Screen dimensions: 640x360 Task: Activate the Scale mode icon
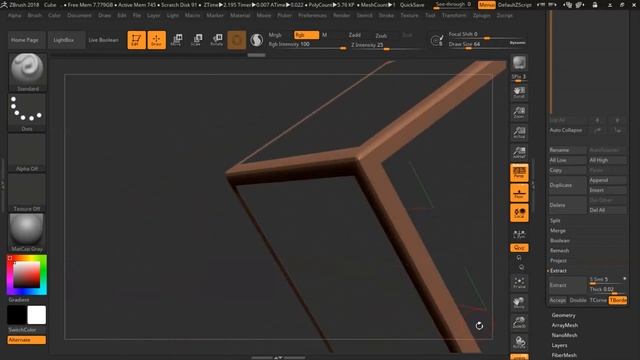tap(197, 40)
